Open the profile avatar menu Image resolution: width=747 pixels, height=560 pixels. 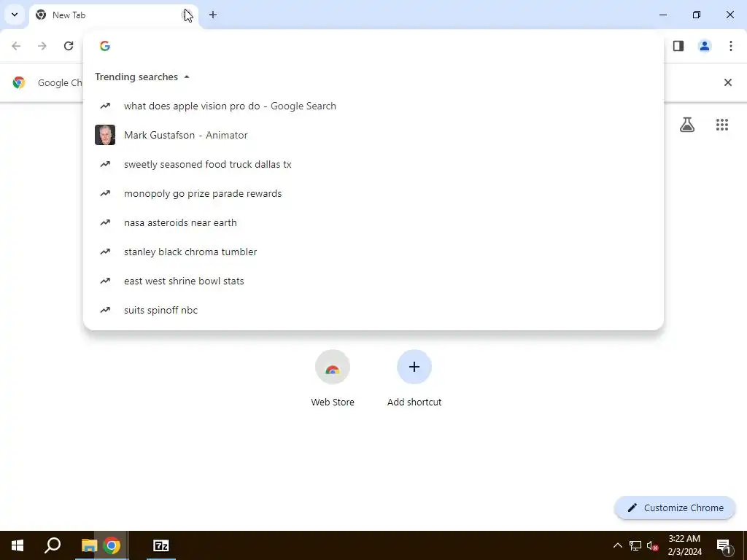tap(705, 46)
